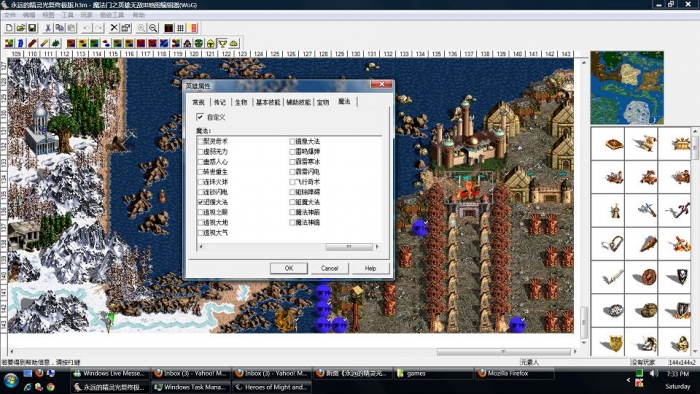The width and height of the screenshot is (700, 394).
Task: Uncheck the 自定义 (customize) checkbox
Action: pos(200,117)
